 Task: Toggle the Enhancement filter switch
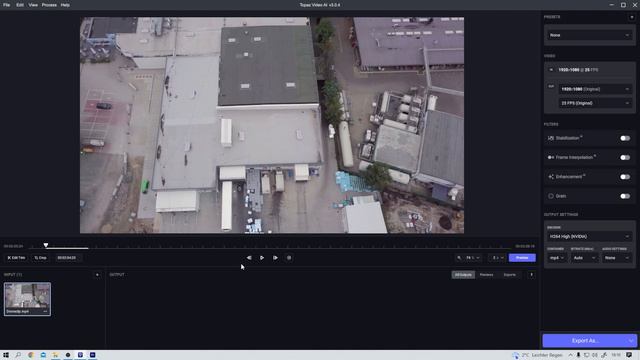625,177
